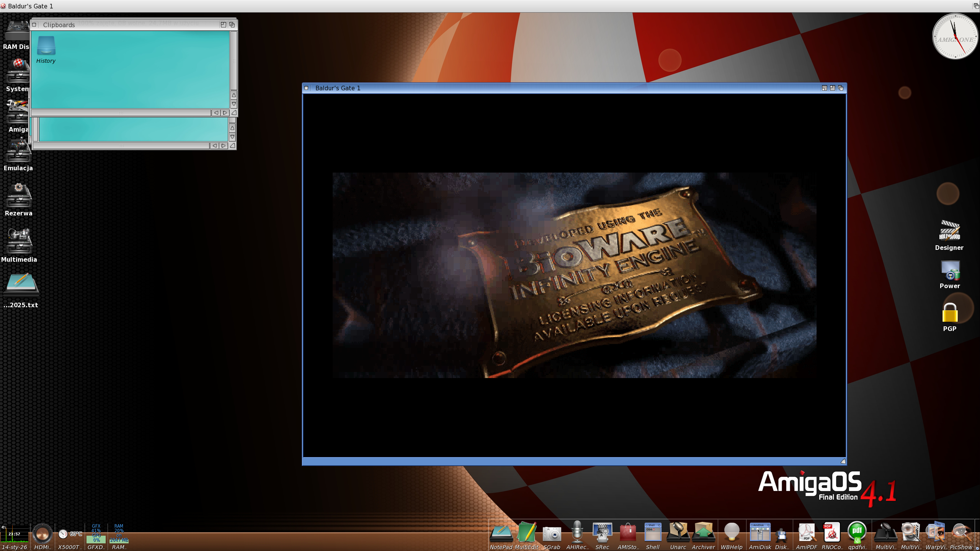Screen dimensions: 980x551
Task: Open the Archiver dock icon
Action: tap(703, 534)
